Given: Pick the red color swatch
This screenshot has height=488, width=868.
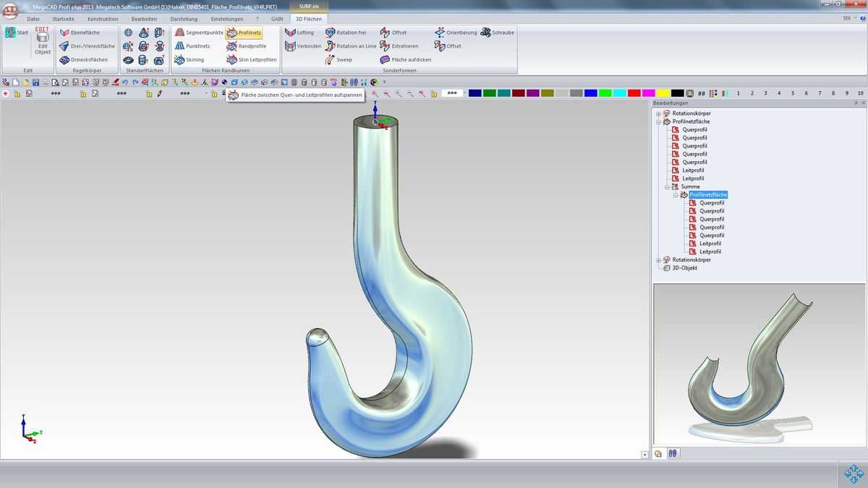Looking at the screenshot, I should click(x=634, y=93).
